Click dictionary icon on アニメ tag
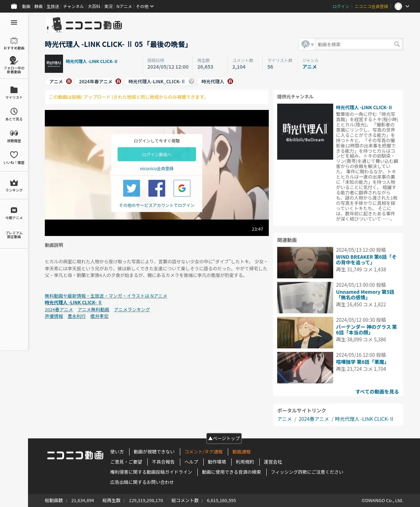The width and height of the screenshot is (420, 507). (x=69, y=81)
